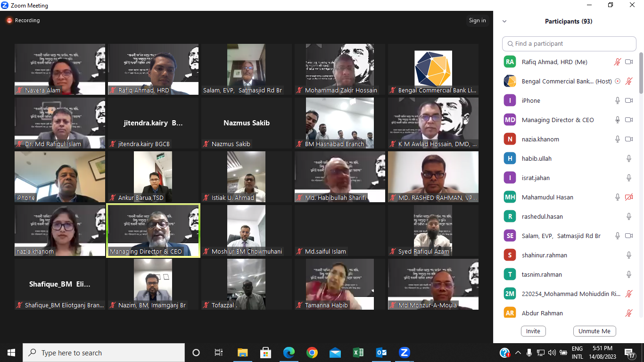The height and width of the screenshot is (362, 644).
Task: Toggle the muted mic for Rafiq Ahmad, HRD (Me)
Action: [617, 62]
